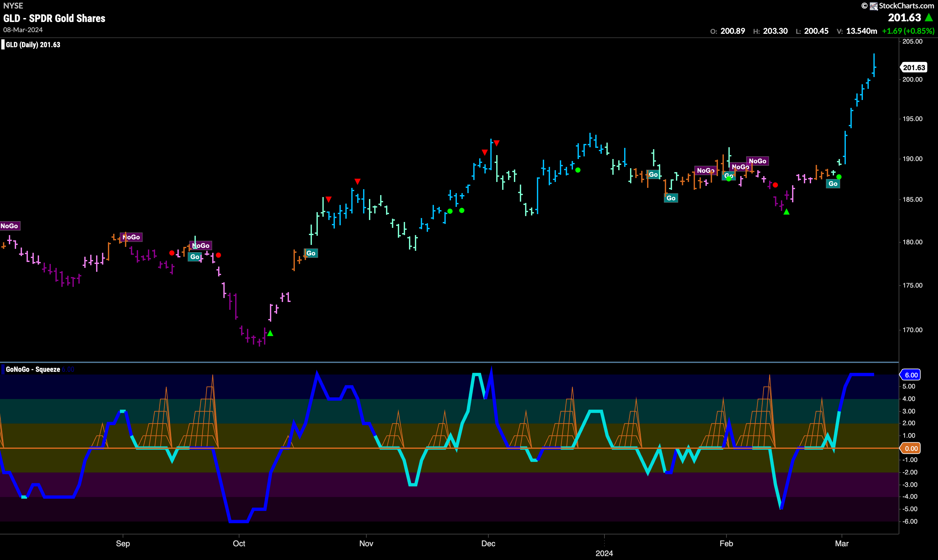The height and width of the screenshot is (560, 938).
Task: Click the green dot above the March Go label
Action: [x=839, y=177]
